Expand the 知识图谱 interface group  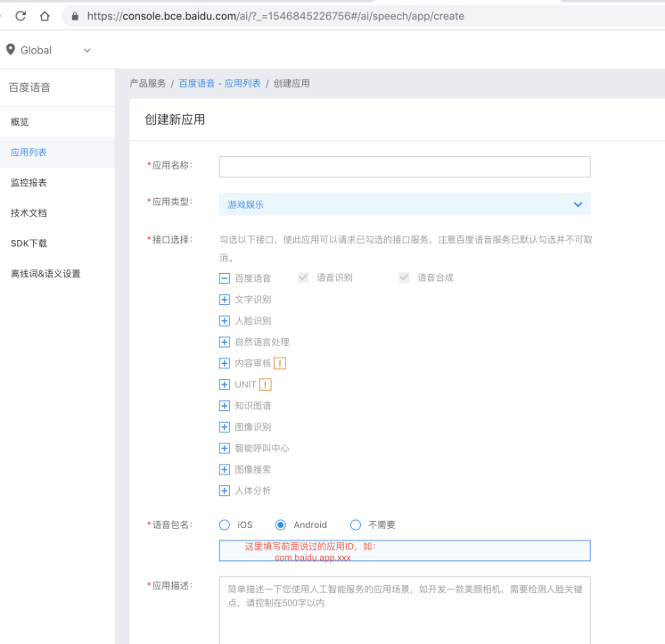[225, 406]
